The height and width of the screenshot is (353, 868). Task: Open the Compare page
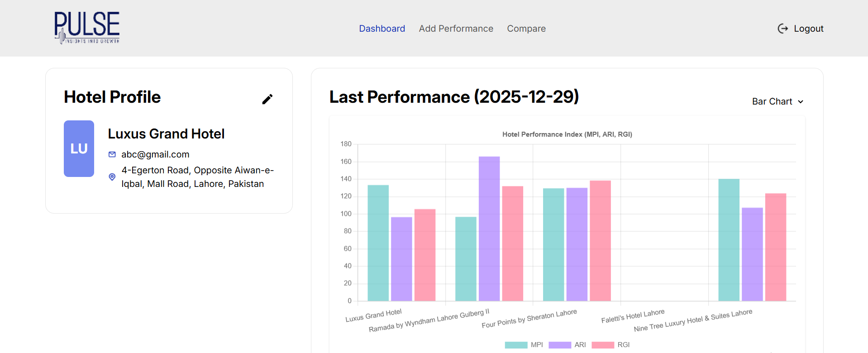(x=526, y=29)
